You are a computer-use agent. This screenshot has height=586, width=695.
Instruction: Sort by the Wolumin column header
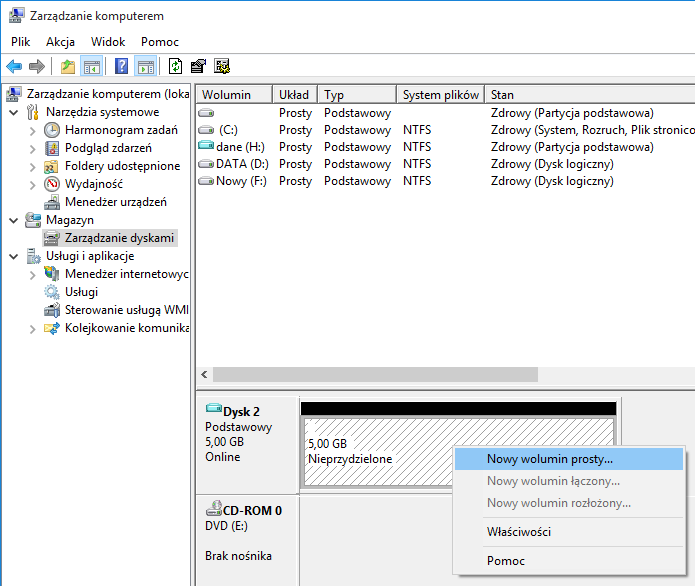click(x=234, y=94)
